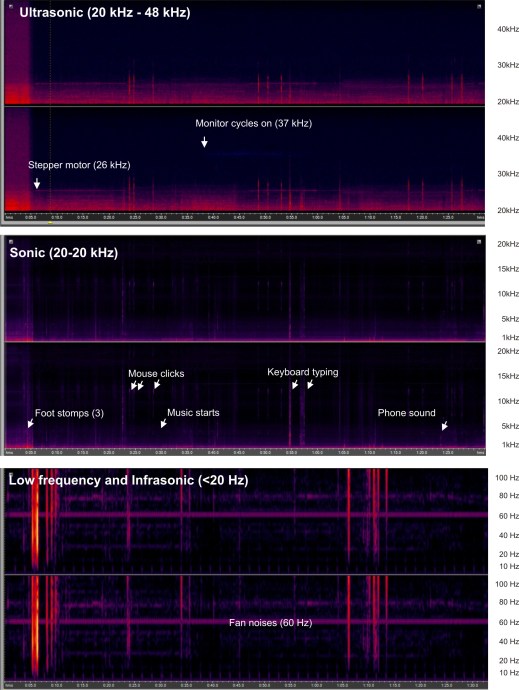The width and height of the screenshot is (519, 690).
Task: Select the "Low frequency and Infrasonic (<20 Hz)" title
Action: pos(129,480)
